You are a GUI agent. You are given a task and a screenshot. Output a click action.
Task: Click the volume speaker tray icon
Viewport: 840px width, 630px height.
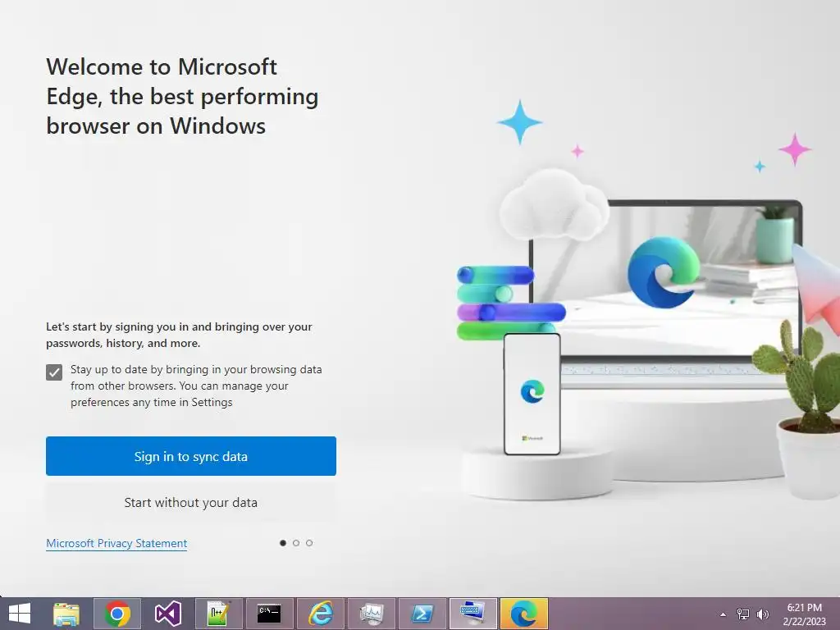tap(762, 614)
